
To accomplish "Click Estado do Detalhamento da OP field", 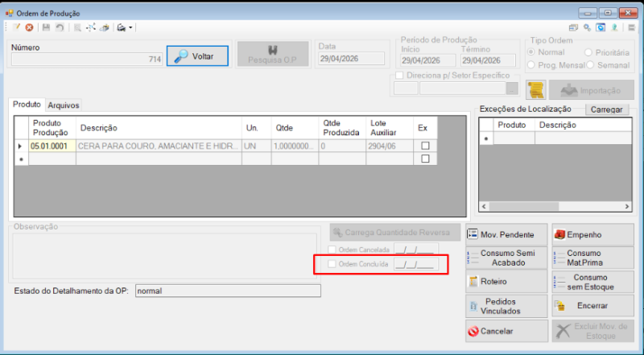I will (x=228, y=291).
